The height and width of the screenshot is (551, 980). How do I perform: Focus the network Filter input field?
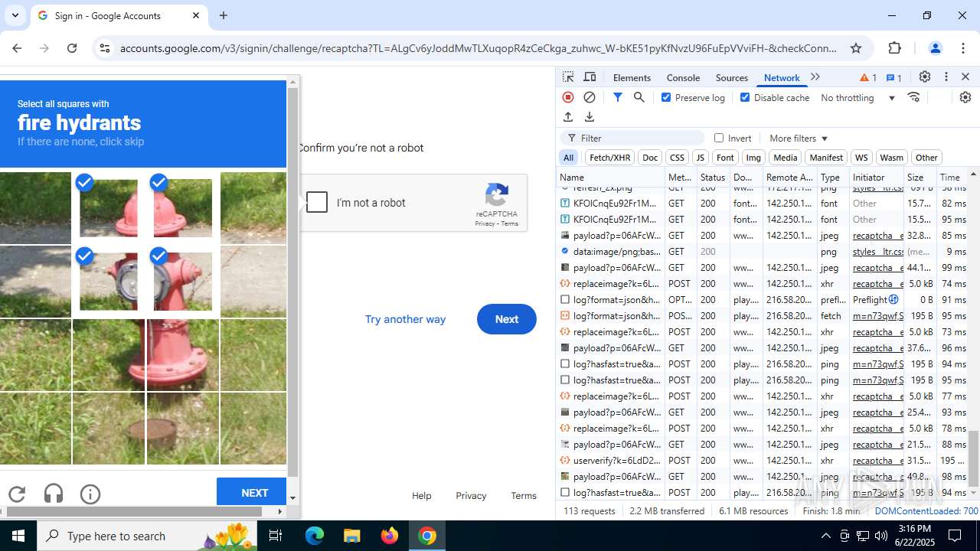coord(632,138)
